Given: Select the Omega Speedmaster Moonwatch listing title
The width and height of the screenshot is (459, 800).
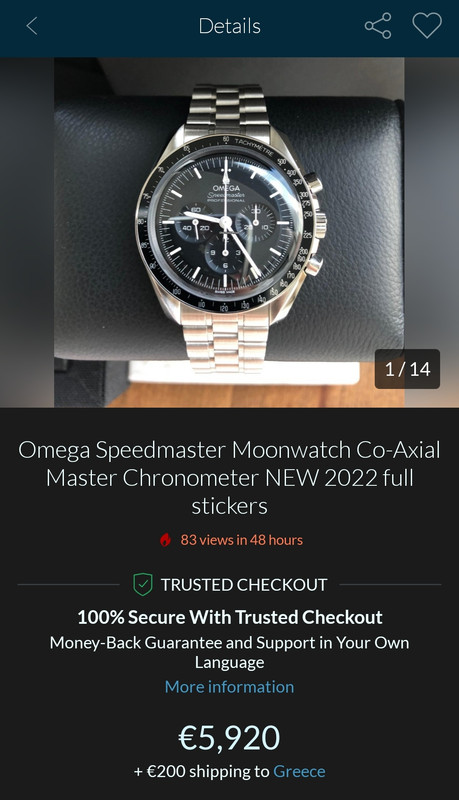Looking at the screenshot, I should (230, 478).
